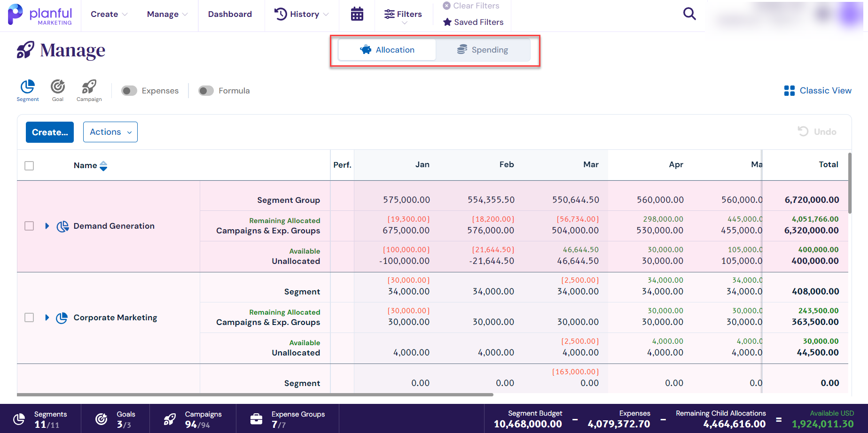Check the select-all header checkbox
The image size is (868, 433).
coord(29,166)
